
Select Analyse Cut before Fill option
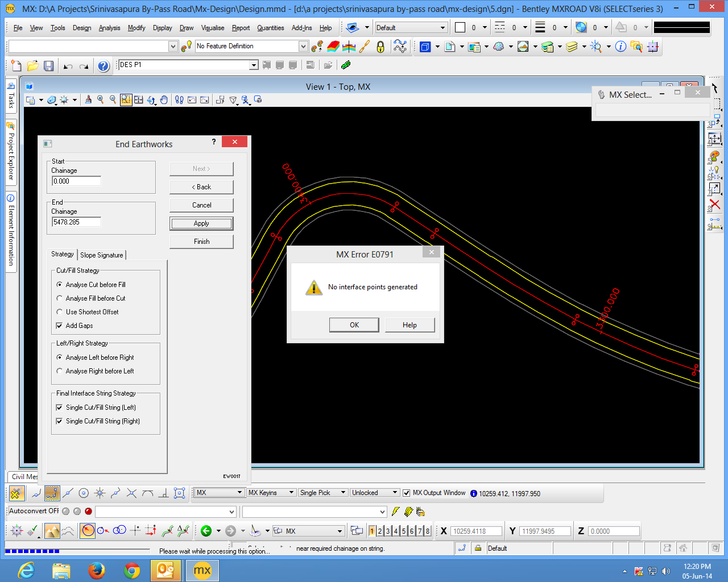tap(91, 285)
